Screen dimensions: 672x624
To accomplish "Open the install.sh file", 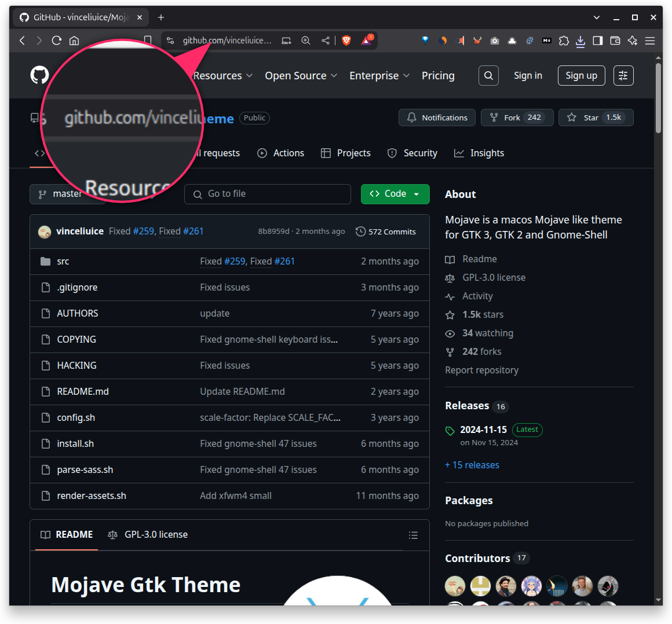I will 75,444.
